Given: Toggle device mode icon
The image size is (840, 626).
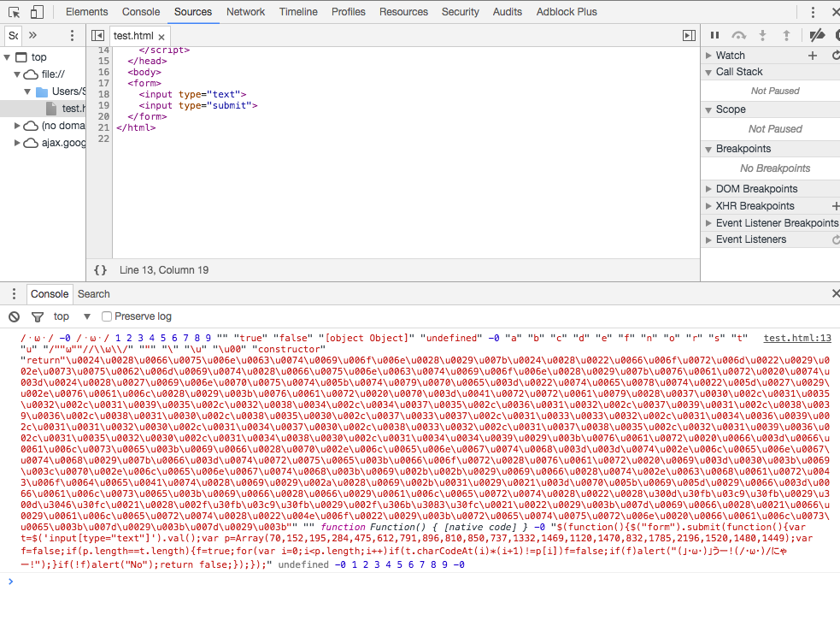Looking at the screenshot, I should (x=37, y=12).
